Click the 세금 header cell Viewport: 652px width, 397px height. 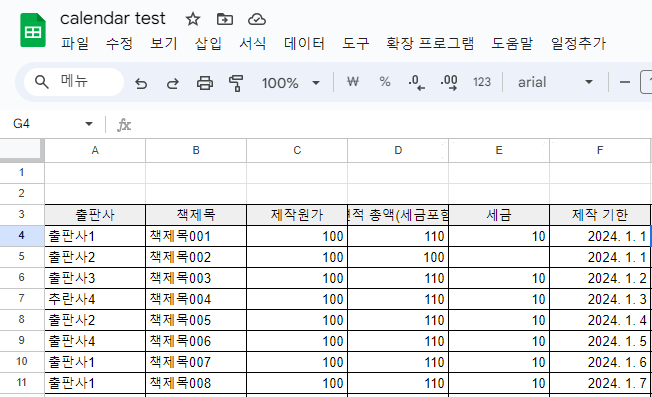pyautogui.click(x=499, y=215)
